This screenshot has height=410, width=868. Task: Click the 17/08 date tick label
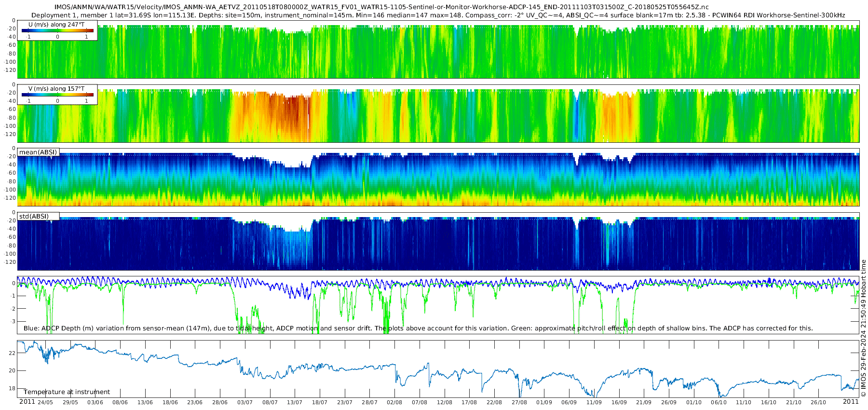coord(469,402)
